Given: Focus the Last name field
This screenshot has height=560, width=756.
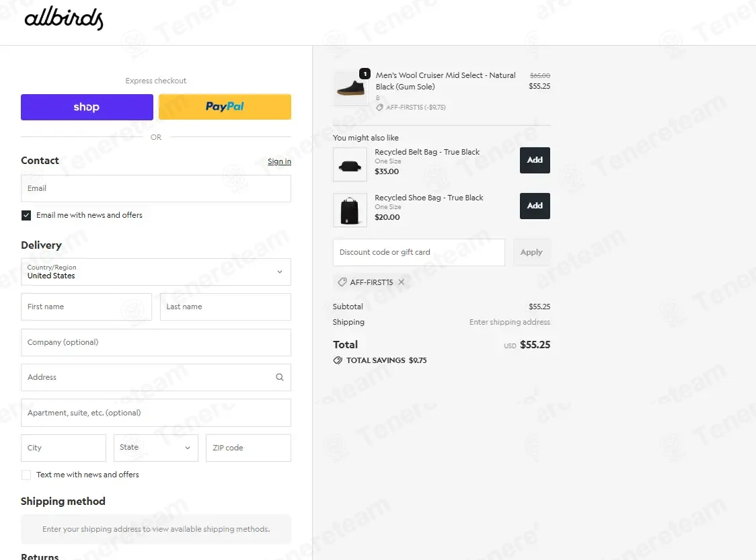Looking at the screenshot, I should coord(225,307).
